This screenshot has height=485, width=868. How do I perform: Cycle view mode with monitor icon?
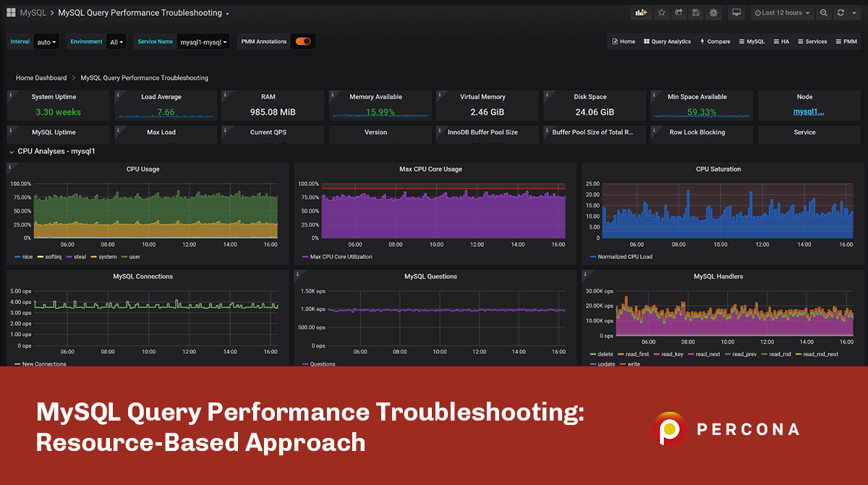[x=736, y=12]
